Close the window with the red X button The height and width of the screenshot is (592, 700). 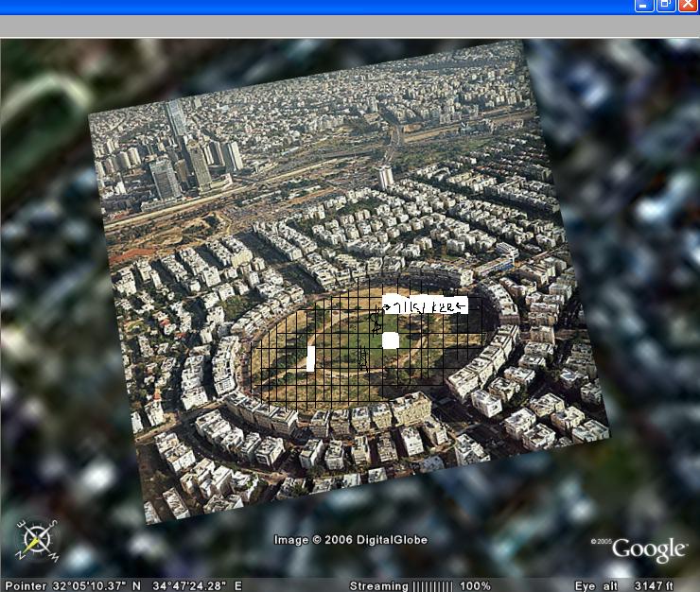click(x=688, y=6)
